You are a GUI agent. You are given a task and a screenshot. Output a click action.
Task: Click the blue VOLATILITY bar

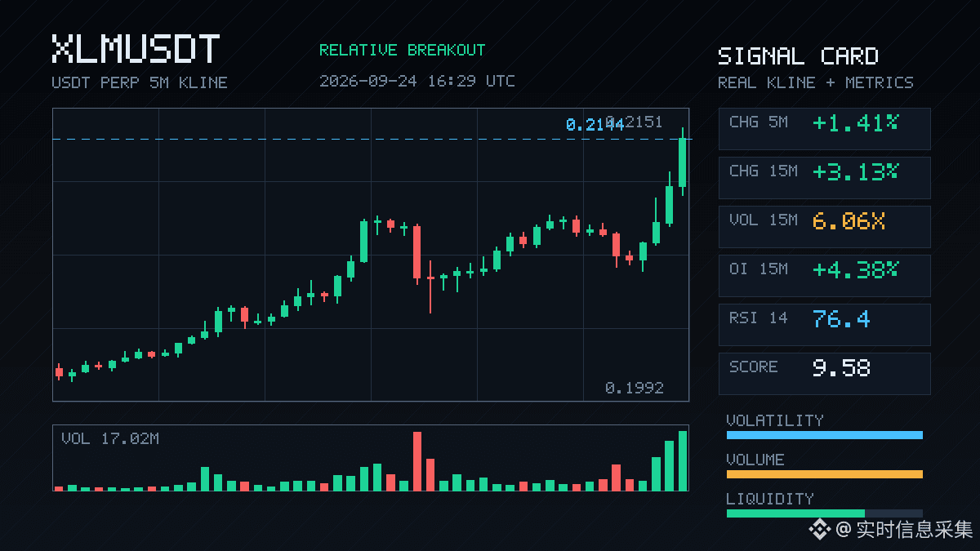click(x=824, y=435)
